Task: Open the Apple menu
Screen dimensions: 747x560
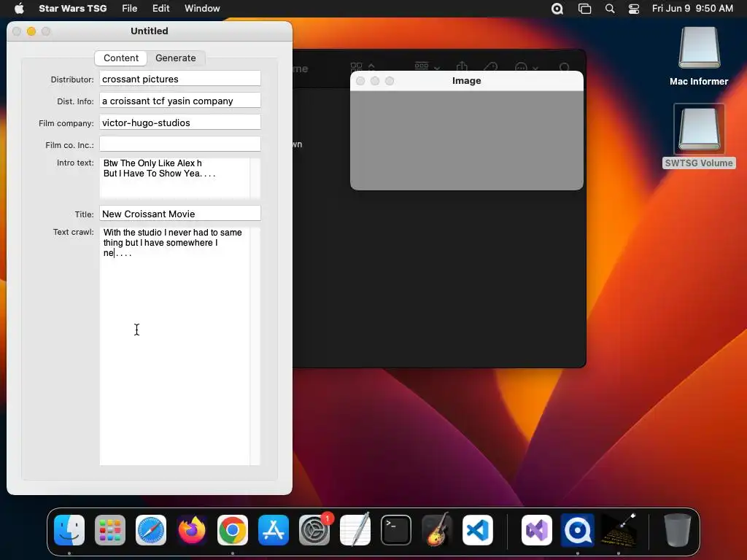Action: coord(19,8)
